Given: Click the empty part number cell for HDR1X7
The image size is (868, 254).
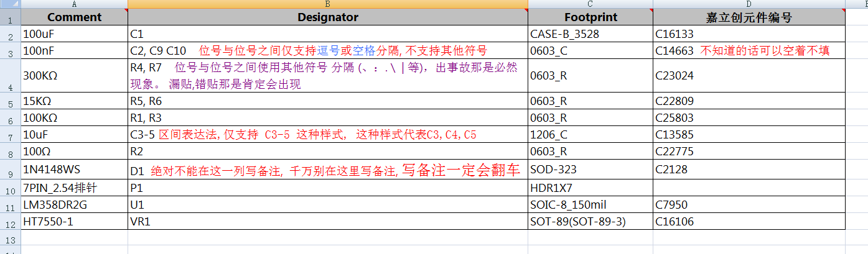Looking at the screenshot, I should 749,189.
